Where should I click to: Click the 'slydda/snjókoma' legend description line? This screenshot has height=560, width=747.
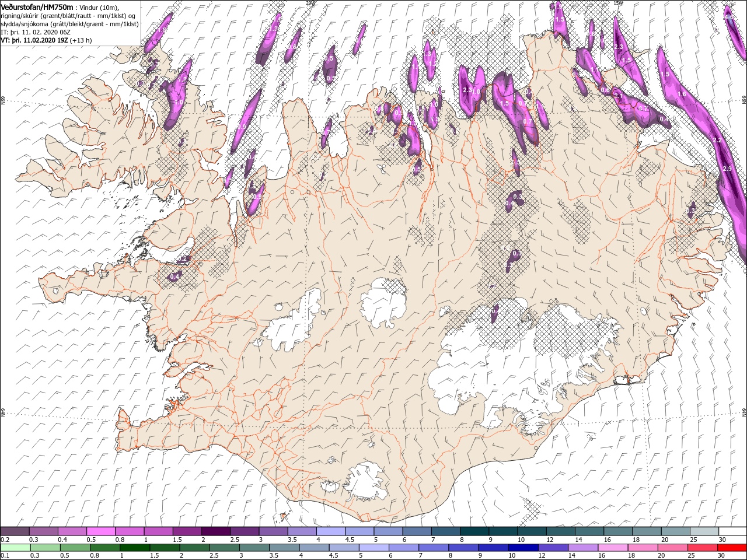[x=69, y=24]
